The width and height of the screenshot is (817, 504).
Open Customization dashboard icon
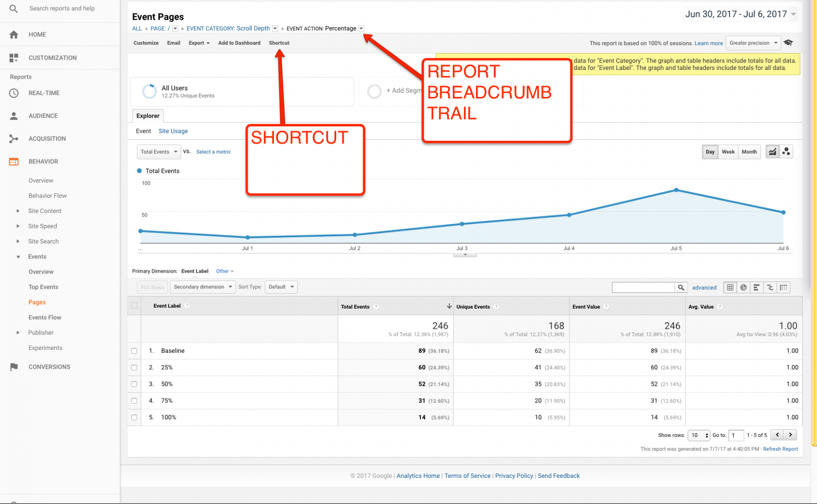(14, 58)
